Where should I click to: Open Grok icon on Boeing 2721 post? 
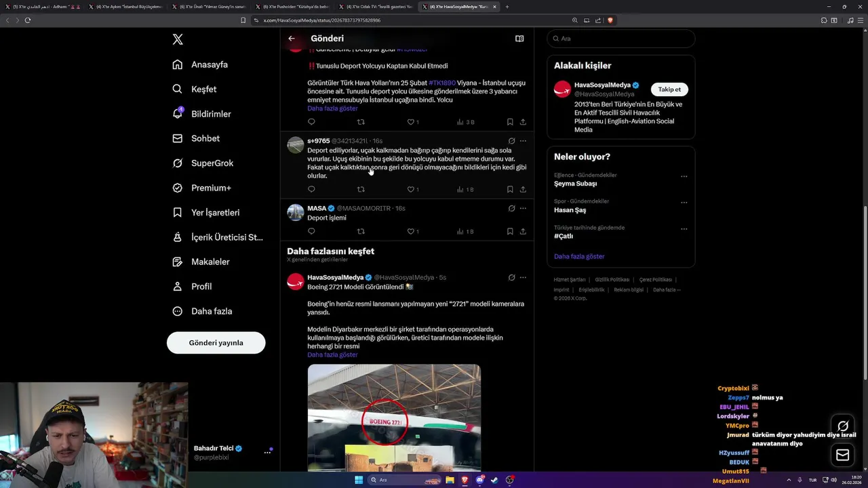click(x=511, y=277)
